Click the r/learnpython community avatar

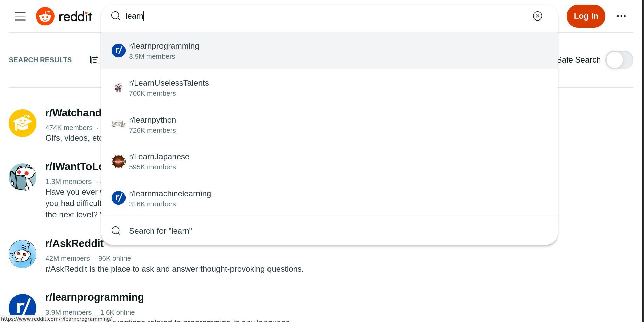[118, 124]
